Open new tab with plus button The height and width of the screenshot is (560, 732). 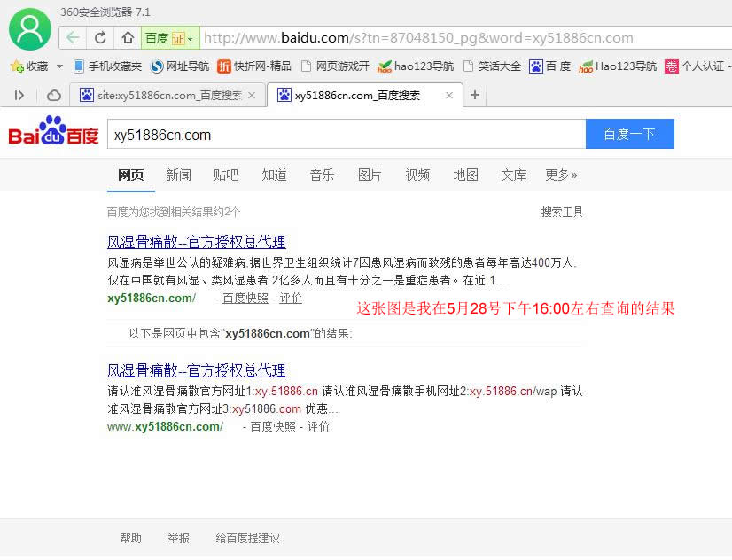pyautogui.click(x=475, y=95)
